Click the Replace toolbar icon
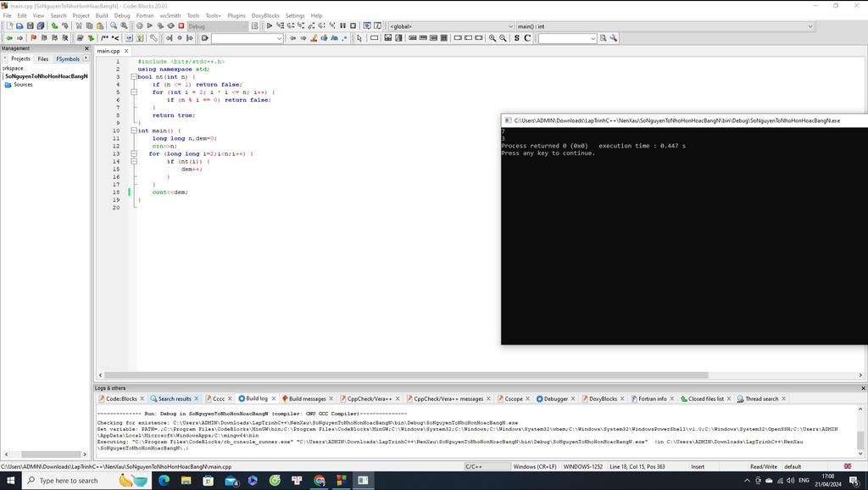 (x=124, y=26)
